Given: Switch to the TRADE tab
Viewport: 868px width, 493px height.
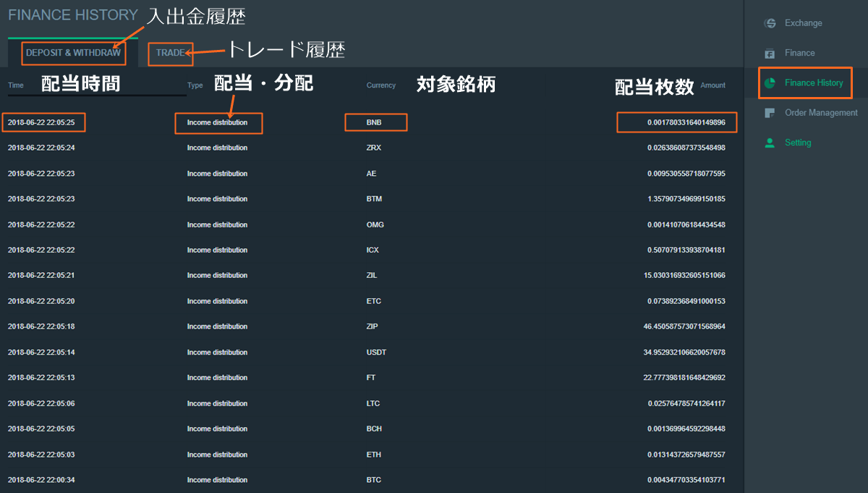Looking at the screenshot, I should pyautogui.click(x=170, y=54).
